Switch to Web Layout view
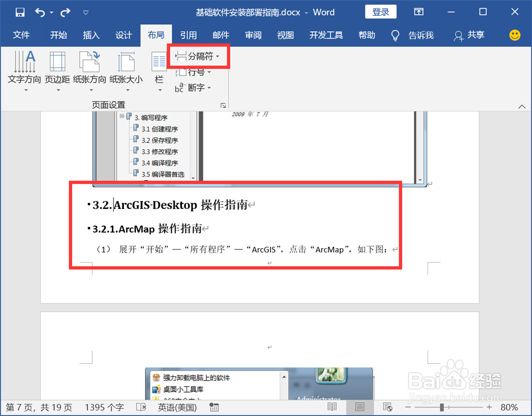 387,407
